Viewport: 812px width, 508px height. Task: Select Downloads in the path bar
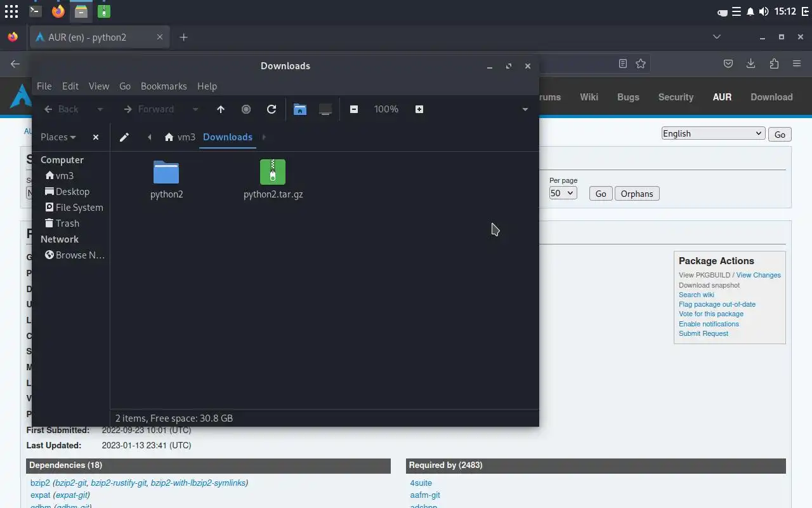click(x=228, y=137)
